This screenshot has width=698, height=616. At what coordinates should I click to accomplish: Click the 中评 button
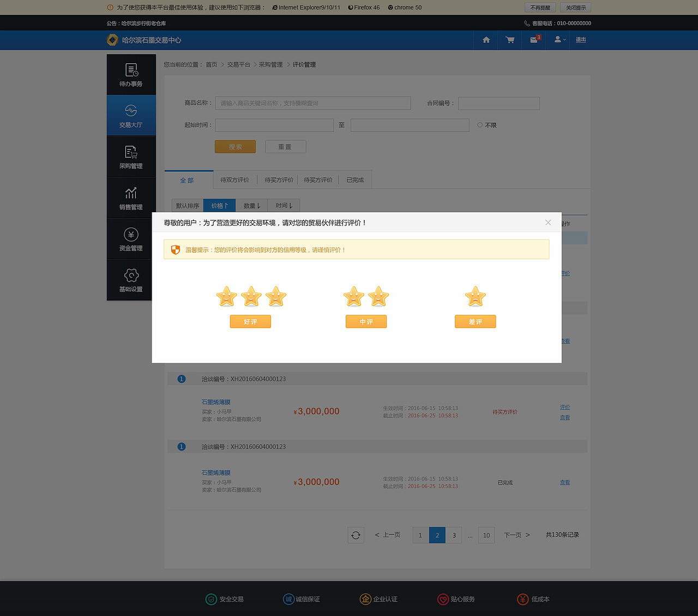click(x=366, y=321)
